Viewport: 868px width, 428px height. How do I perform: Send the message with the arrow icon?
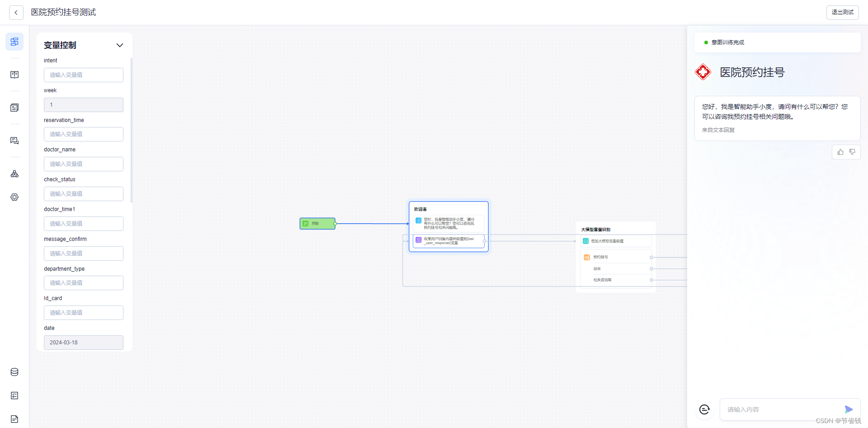(x=849, y=409)
